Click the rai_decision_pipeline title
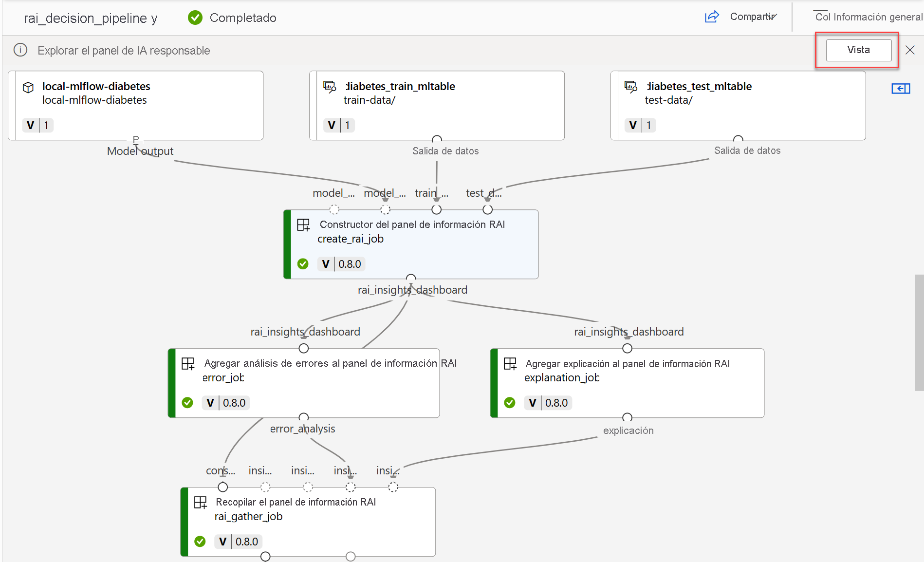924x562 pixels. (x=91, y=18)
